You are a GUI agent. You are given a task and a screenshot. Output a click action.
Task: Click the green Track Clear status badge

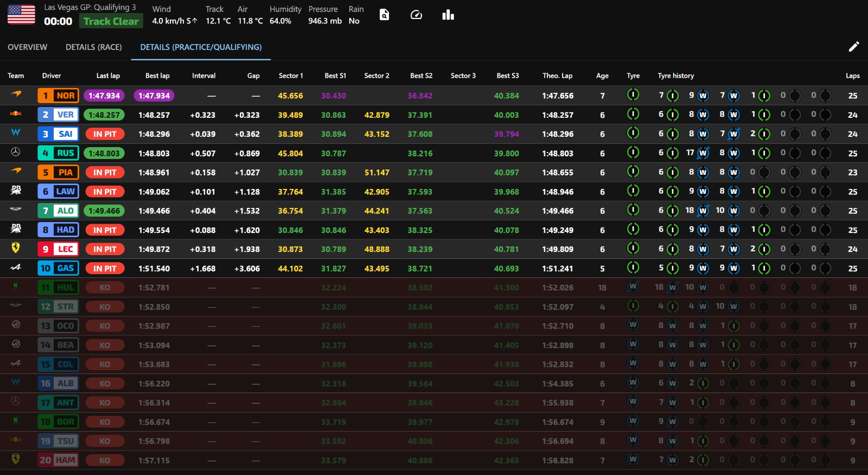click(x=111, y=21)
